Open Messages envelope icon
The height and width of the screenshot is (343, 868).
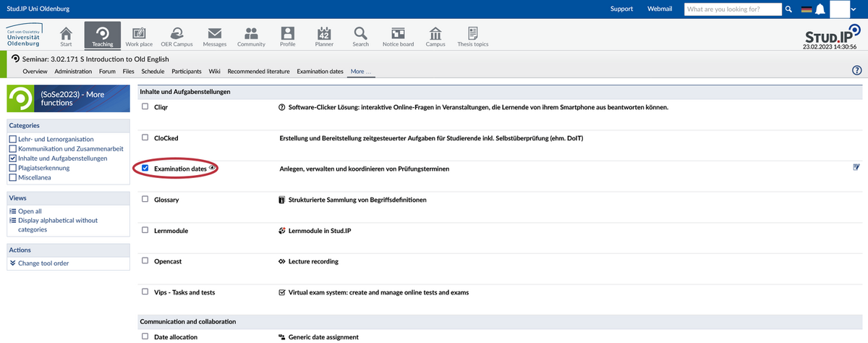[x=214, y=34]
